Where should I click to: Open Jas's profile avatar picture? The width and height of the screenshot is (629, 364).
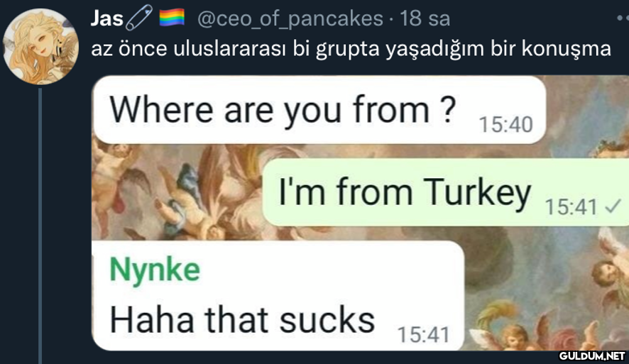40,46
